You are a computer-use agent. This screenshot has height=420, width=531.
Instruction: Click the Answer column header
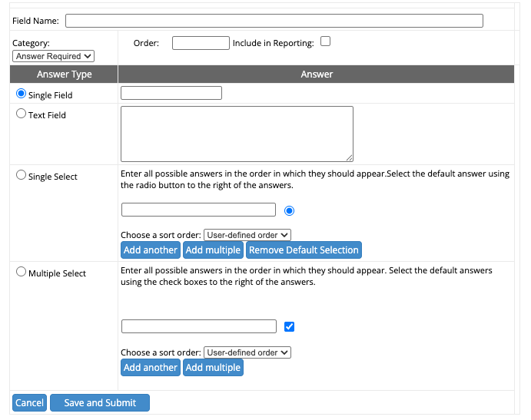pyautogui.click(x=317, y=74)
